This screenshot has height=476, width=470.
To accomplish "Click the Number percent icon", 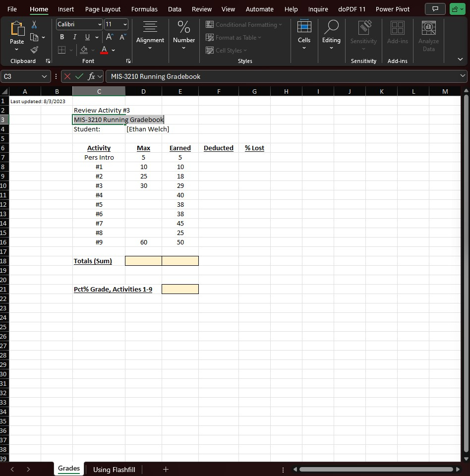I will pyautogui.click(x=183, y=27).
